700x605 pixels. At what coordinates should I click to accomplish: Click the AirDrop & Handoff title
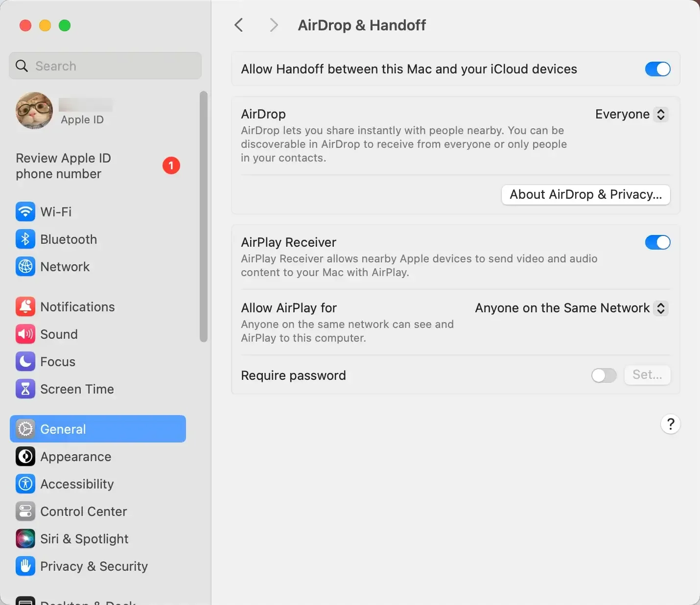point(362,25)
